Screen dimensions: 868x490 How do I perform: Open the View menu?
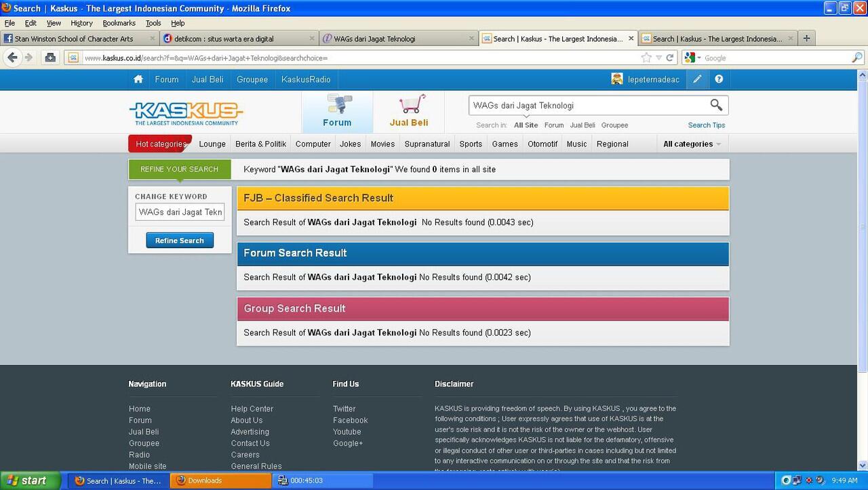pos(54,23)
